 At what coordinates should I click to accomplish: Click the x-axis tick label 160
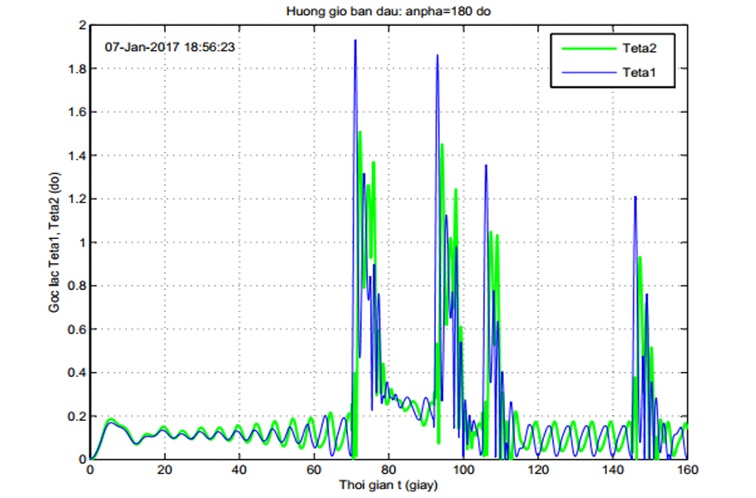[687, 470]
